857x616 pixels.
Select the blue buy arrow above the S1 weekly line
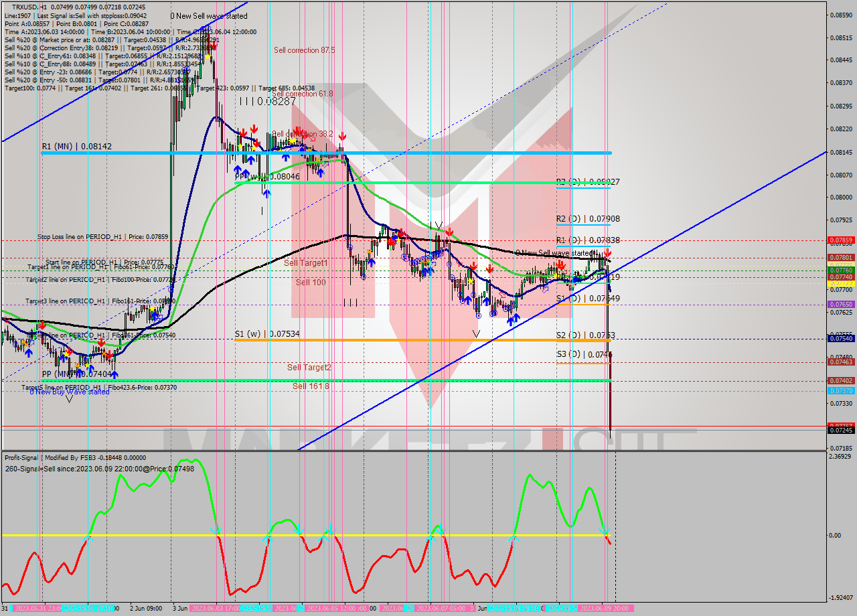pyautogui.click(x=512, y=320)
